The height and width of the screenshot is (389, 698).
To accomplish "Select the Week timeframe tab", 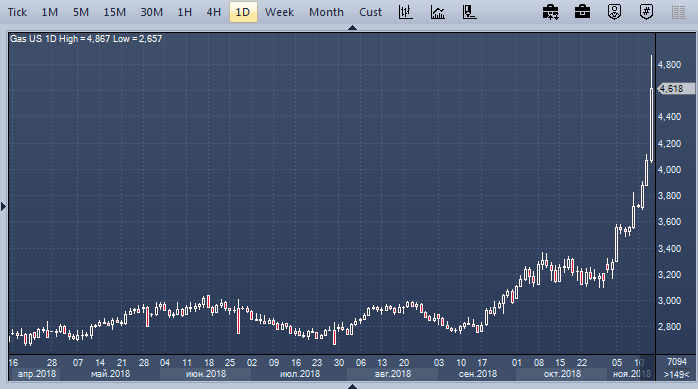I will 279,12.
